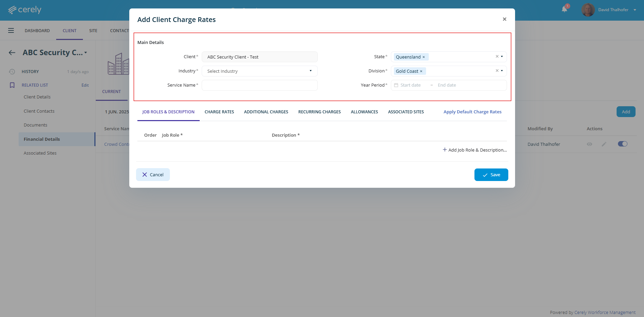Click the Year Period start date field
Viewport: 644px width, 317px height.
click(410, 85)
